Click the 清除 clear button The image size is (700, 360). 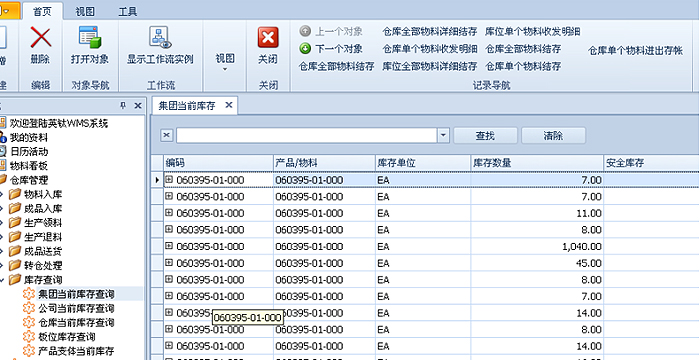click(x=553, y=135)
